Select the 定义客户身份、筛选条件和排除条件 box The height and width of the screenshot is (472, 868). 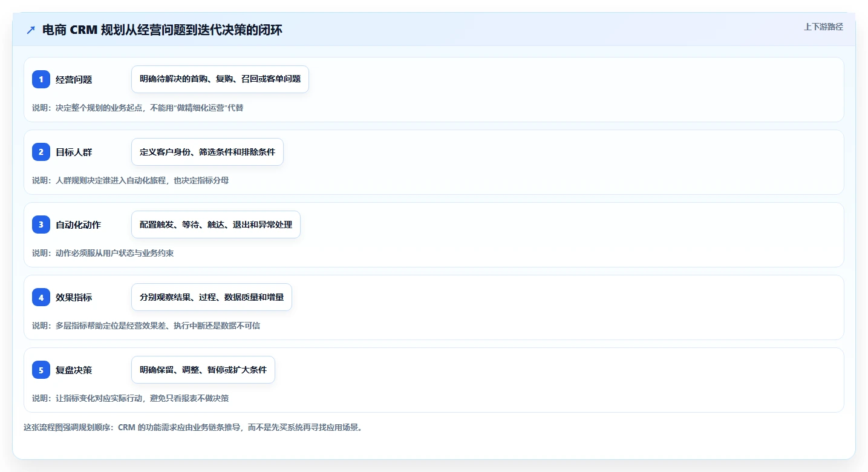[207, 152]
